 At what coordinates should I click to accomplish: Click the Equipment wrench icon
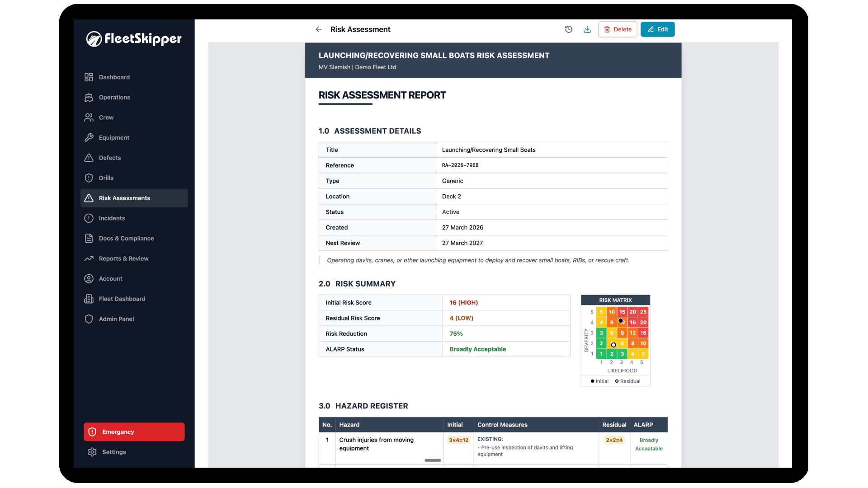coord(89,137)
